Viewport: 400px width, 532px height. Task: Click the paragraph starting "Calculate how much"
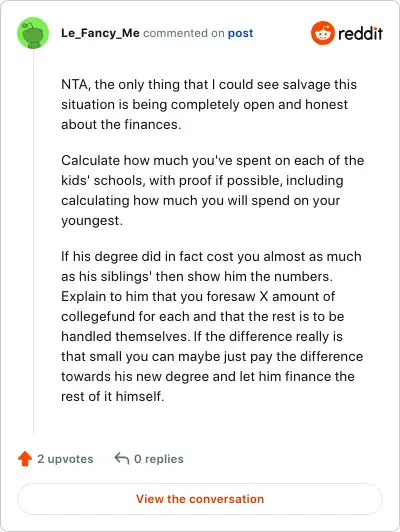point(213,190)
